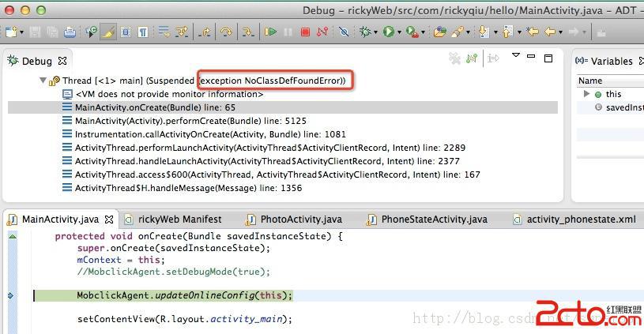Image resolution: width=644 pixels, height=334 pixels.
Task: Maximize the Debug view panel
Action: point(548,58)
